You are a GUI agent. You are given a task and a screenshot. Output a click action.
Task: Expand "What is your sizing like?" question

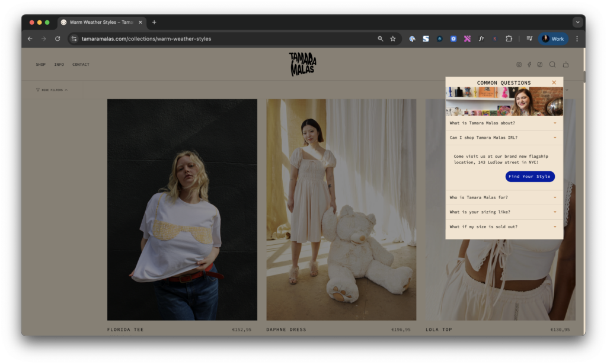point(504,212)
